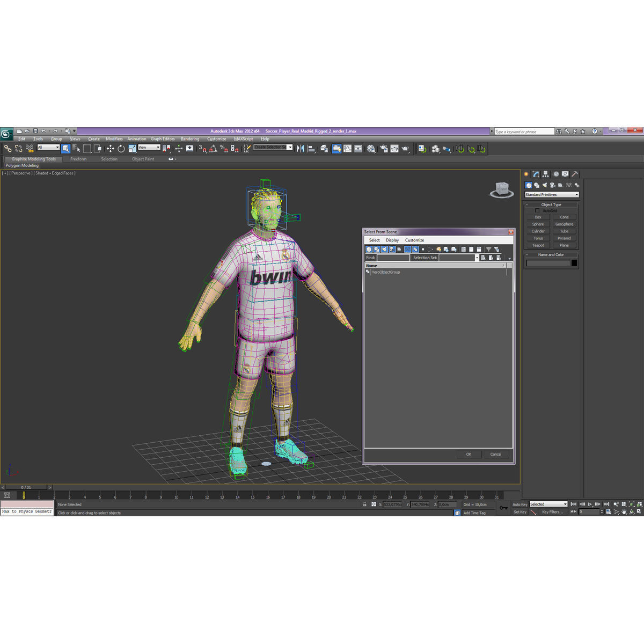
Task: Click the search binoculars icon
Action: click(x=559, y=131)
